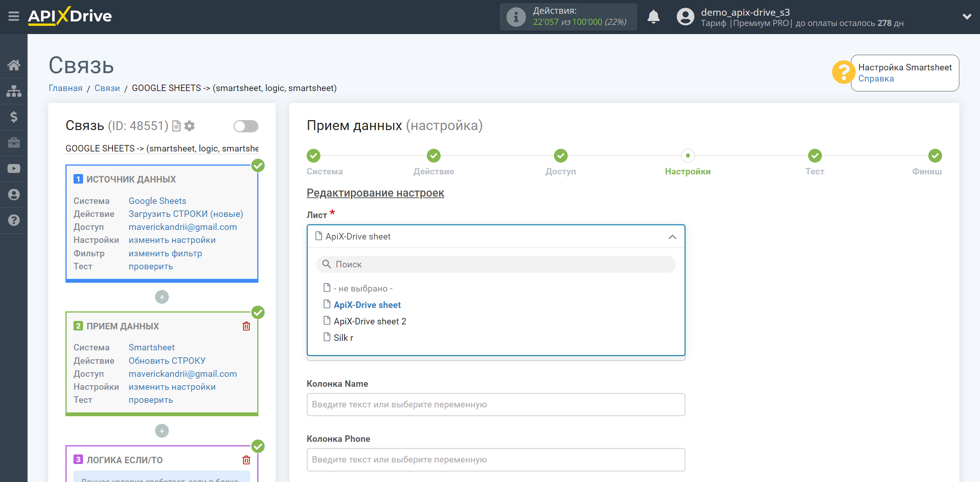The height and width of the screenshot is (482, 980).
Task: Click the yellow help question icon
Action: coord(843,72)
